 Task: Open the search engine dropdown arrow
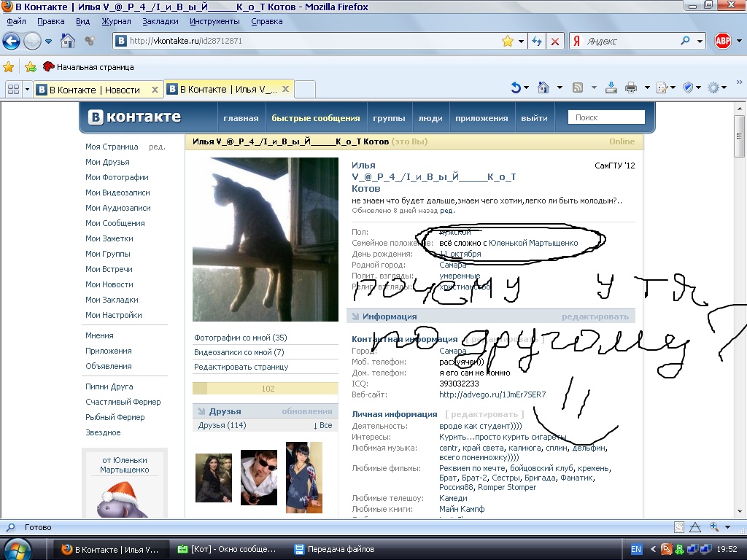[x=700, y=42]
